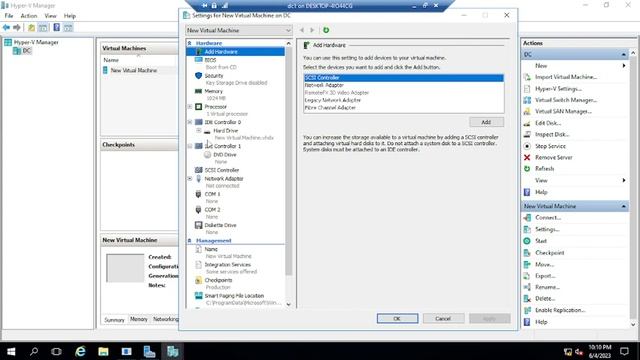Viewport: 640px width, 360px height.
Task: Click Hyper-V Settings in Actions pane
Action: pos(558,89)
